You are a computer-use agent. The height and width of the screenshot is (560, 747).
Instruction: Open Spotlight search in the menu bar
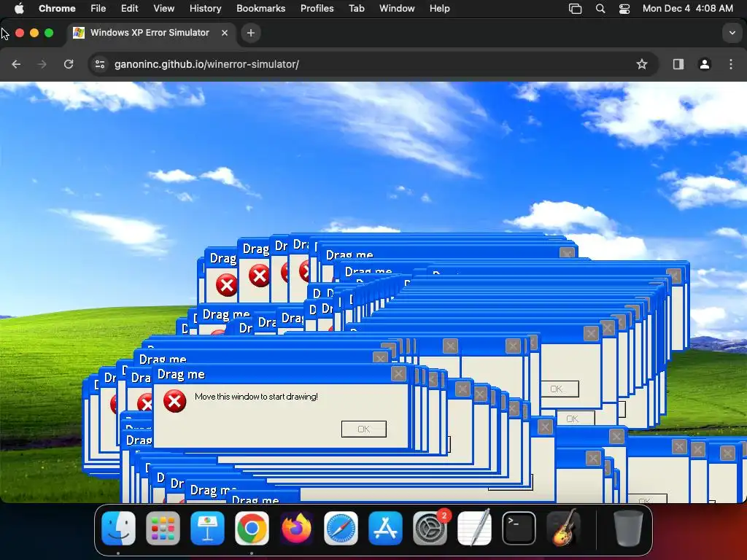[x=600, y=9]
